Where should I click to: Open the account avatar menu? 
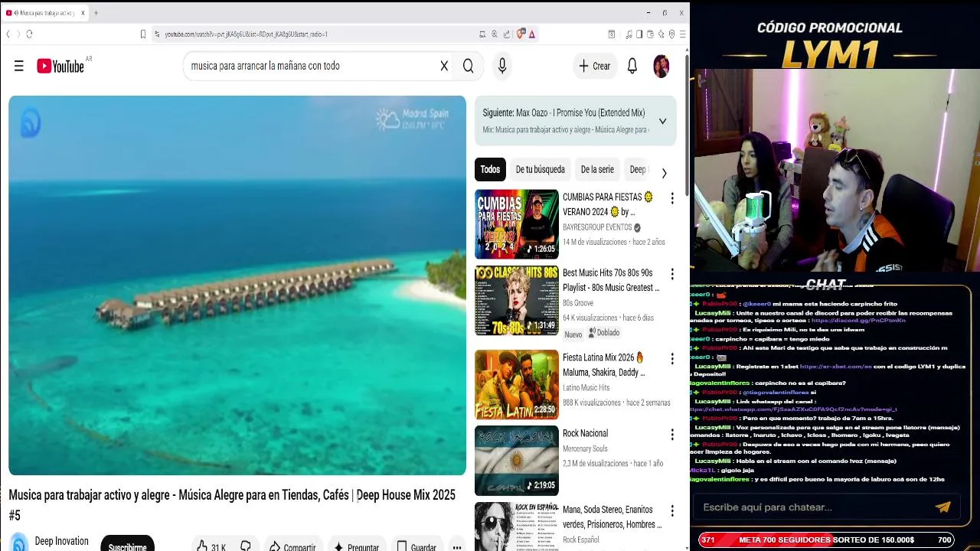pos(661,66)
